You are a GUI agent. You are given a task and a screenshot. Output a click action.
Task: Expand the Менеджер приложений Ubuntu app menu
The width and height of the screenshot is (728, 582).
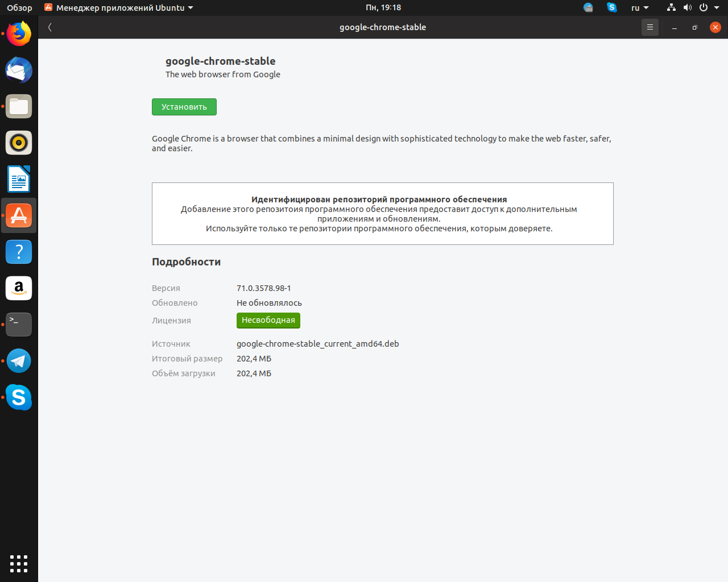[x=119, y=7]
